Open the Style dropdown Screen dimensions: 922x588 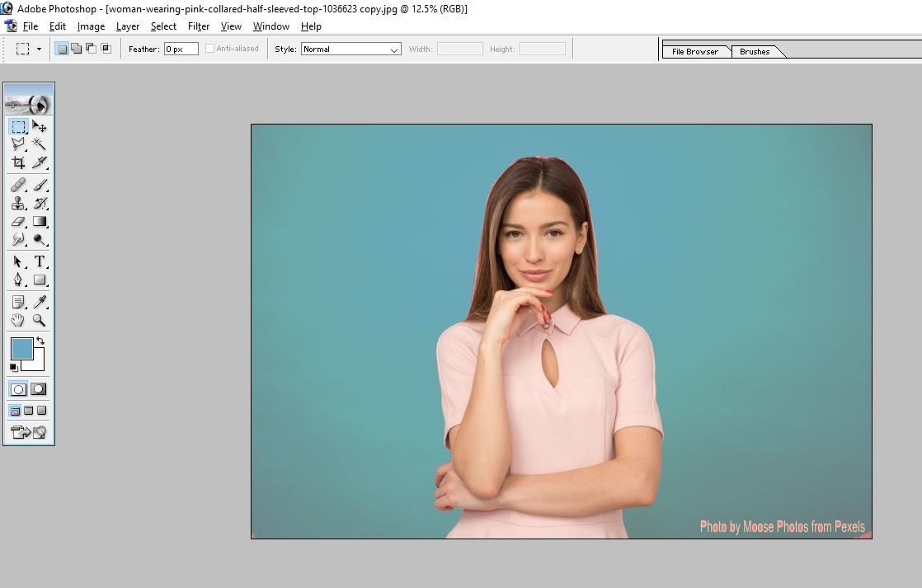point(350,49)
